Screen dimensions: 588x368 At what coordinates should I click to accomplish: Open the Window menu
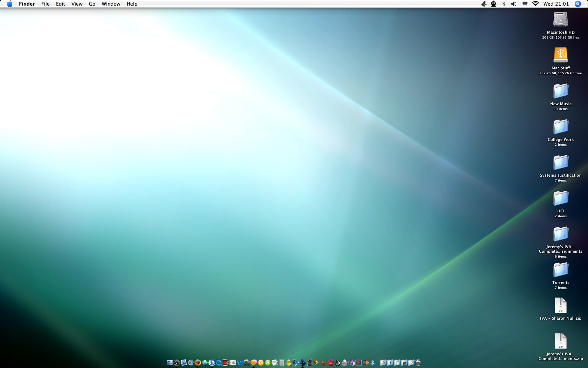point(111,4)
